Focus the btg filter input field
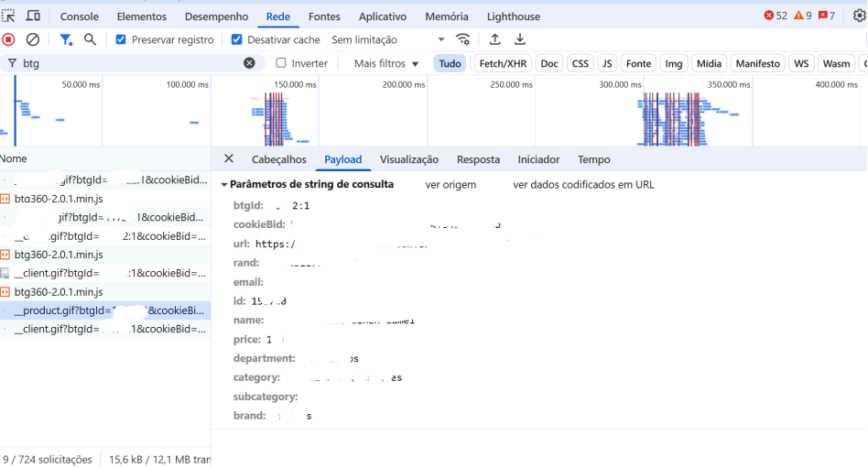 pos(132,63)
